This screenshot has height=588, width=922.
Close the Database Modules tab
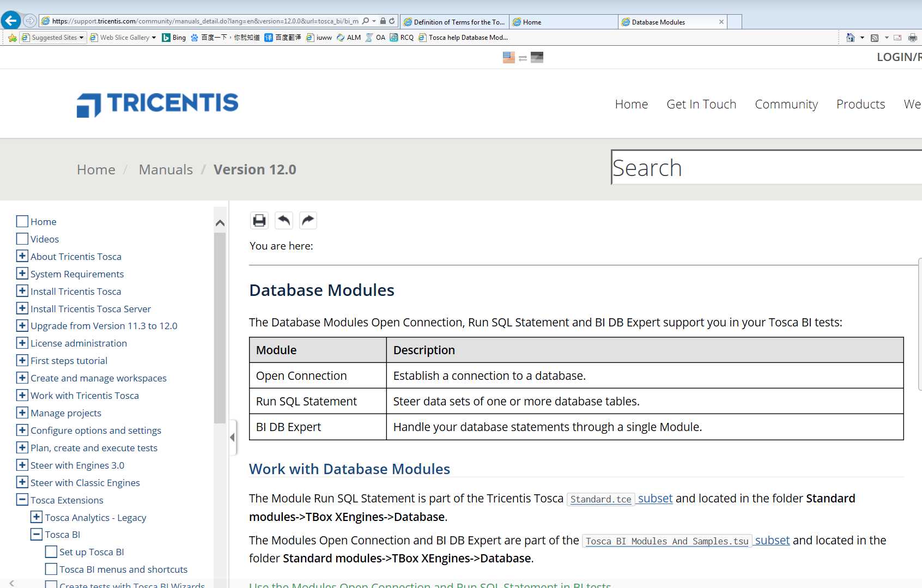click(721, 22)
